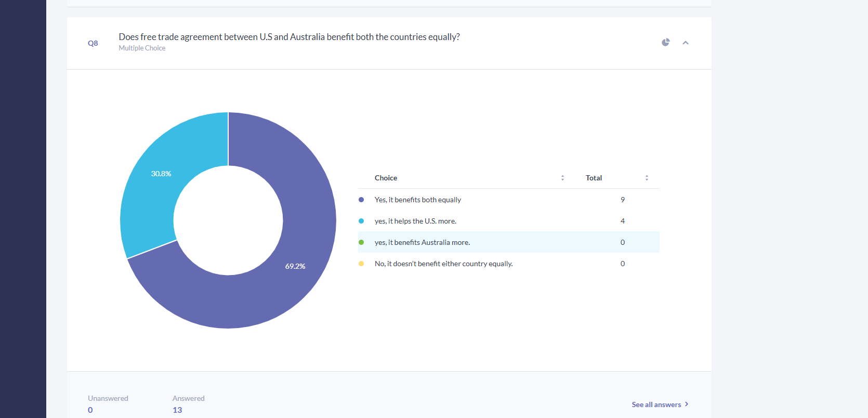Collapse the Q8 question panel
This screenshot has width=868, height=418.
(x=686, y=43)
